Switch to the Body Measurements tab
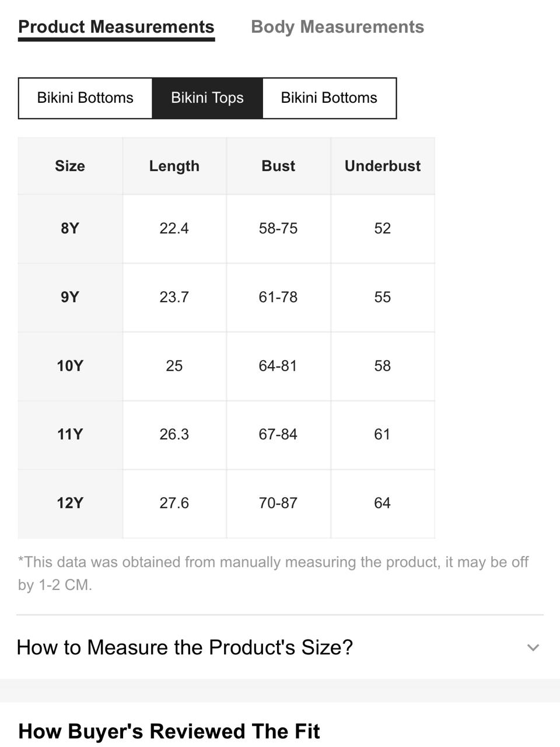 (337, 27)
